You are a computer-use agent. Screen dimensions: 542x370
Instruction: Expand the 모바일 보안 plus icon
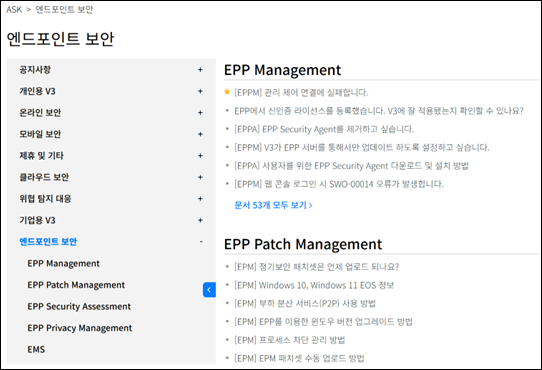(200, 134)
